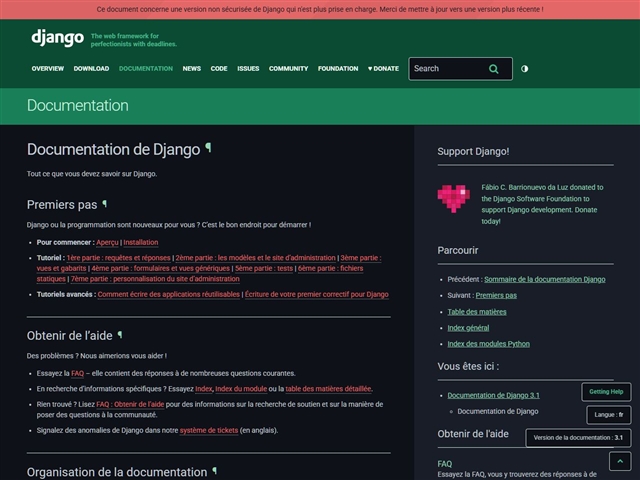640x480 pixels.
Task: Click the Donate nav item
Action: [383, 69]
